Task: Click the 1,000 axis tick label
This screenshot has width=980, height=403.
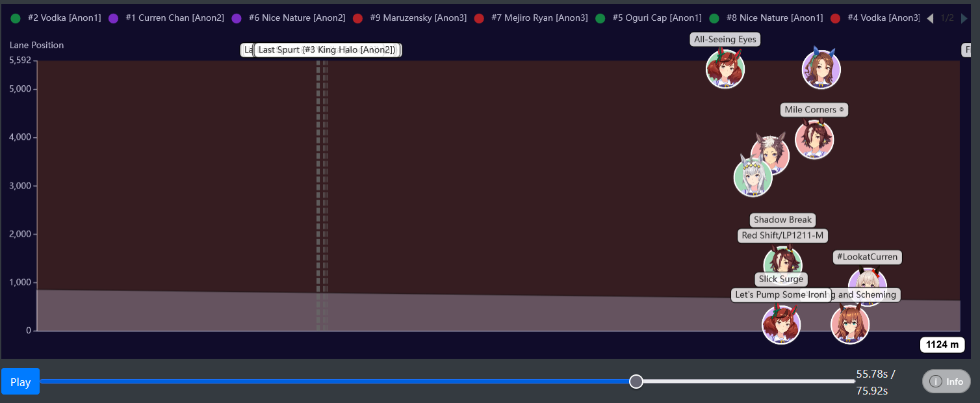Action: (x=19, y=282)
